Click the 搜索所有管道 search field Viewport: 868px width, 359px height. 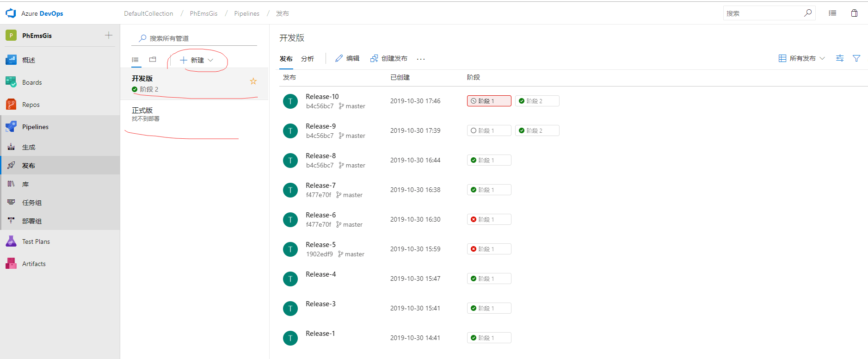coord(199,38)
